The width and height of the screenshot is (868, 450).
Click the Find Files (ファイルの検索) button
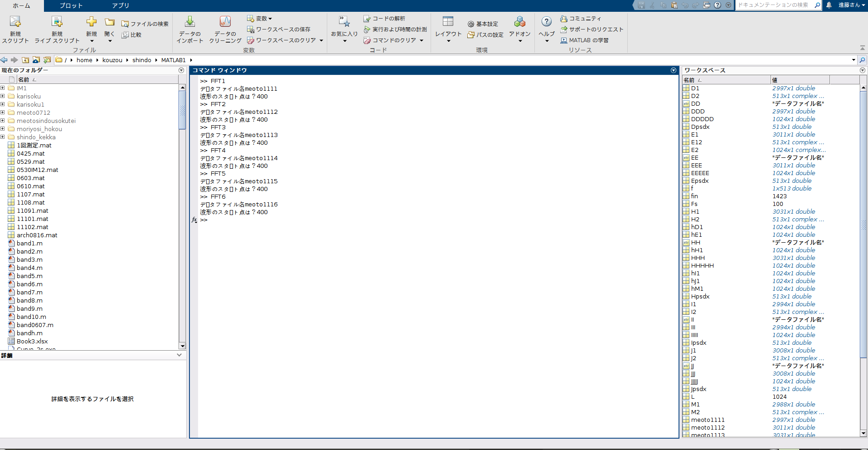click(145, 24)
